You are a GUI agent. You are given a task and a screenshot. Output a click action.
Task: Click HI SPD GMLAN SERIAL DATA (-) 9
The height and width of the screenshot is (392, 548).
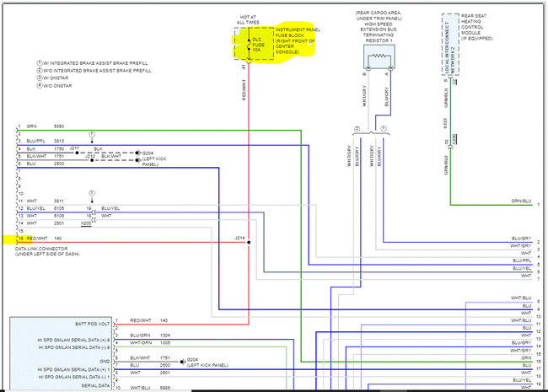pyautogui.click(x=74, y=347)
